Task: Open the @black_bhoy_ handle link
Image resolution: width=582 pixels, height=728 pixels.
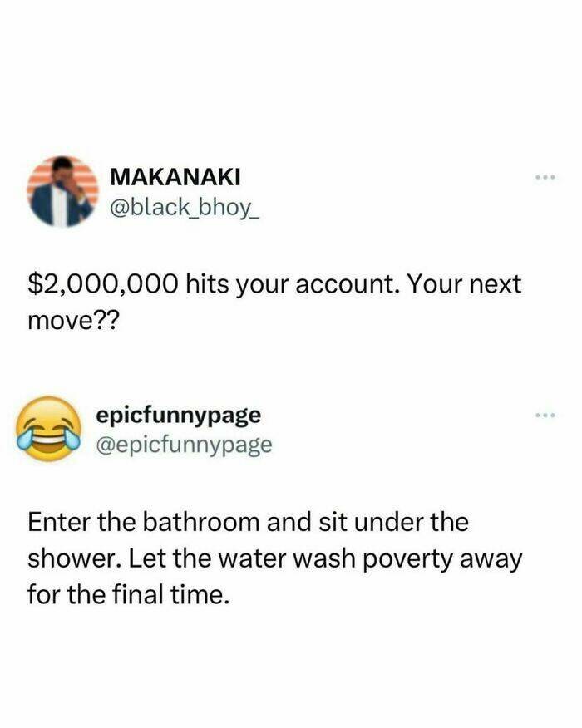Action: coord(185,208)
